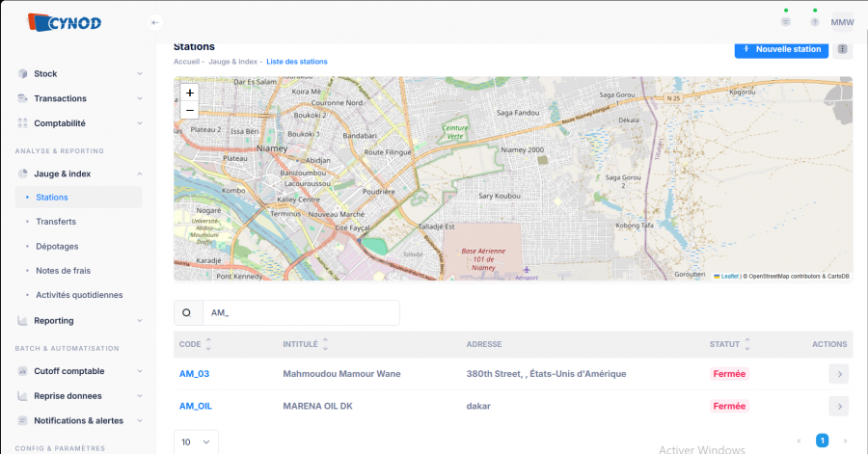Image resolution: width=868 pixels, height=454 pixels.
Task: Open MMW user profile avatar
Action: coord(842,22)
